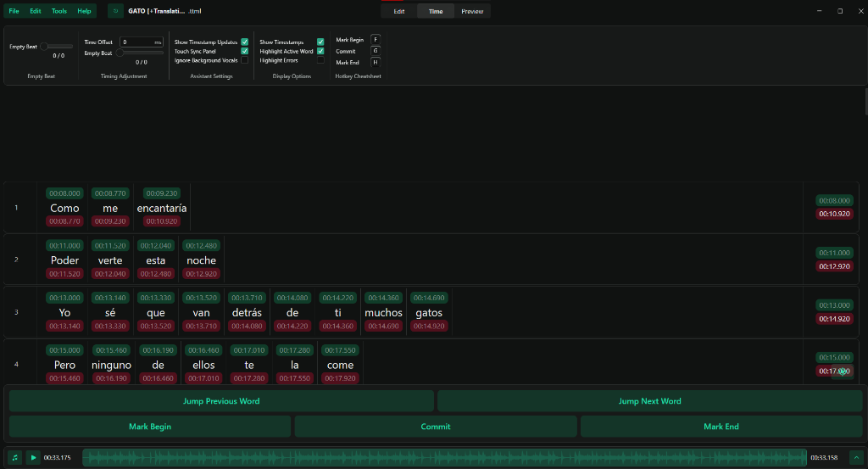Enable the Highlight Errors checkbox
The width and height of the screenshot is (868, 469).
(x=320, y=60)
